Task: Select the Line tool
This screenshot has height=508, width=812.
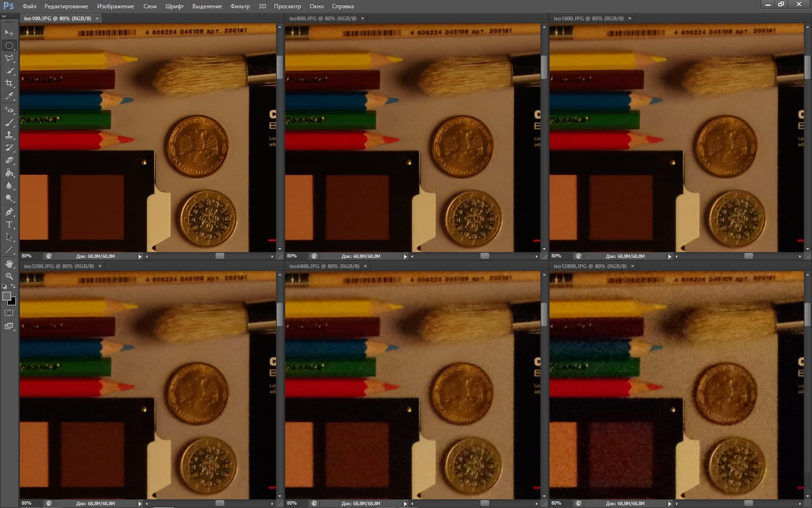Action: (9, 250)
